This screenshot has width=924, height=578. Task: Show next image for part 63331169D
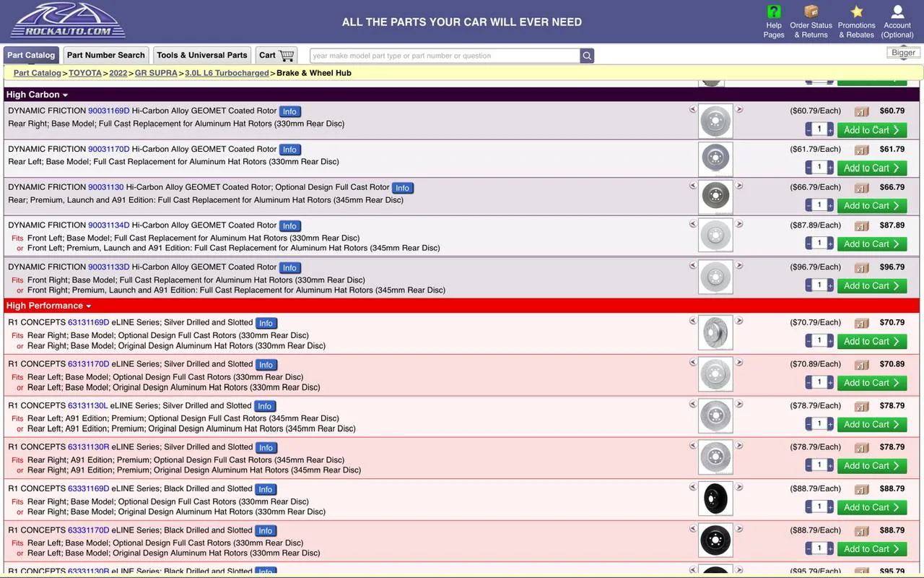pos(739,488)
